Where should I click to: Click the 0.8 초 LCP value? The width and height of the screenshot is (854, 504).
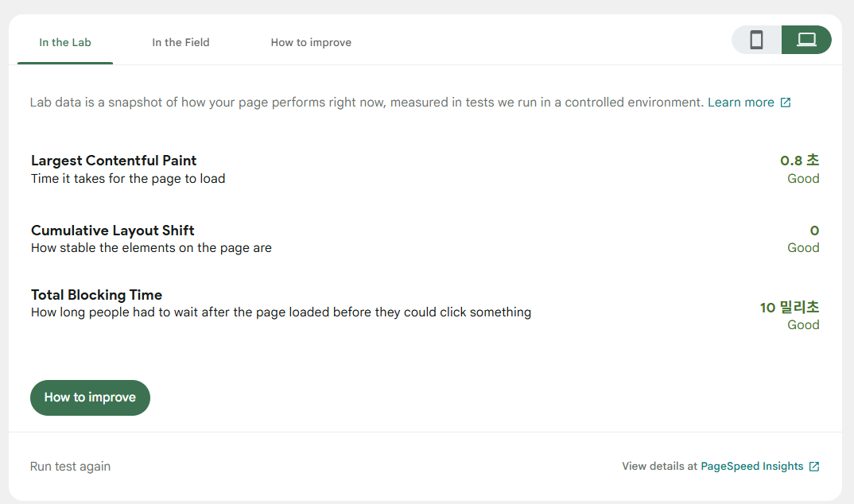[799, 161]
